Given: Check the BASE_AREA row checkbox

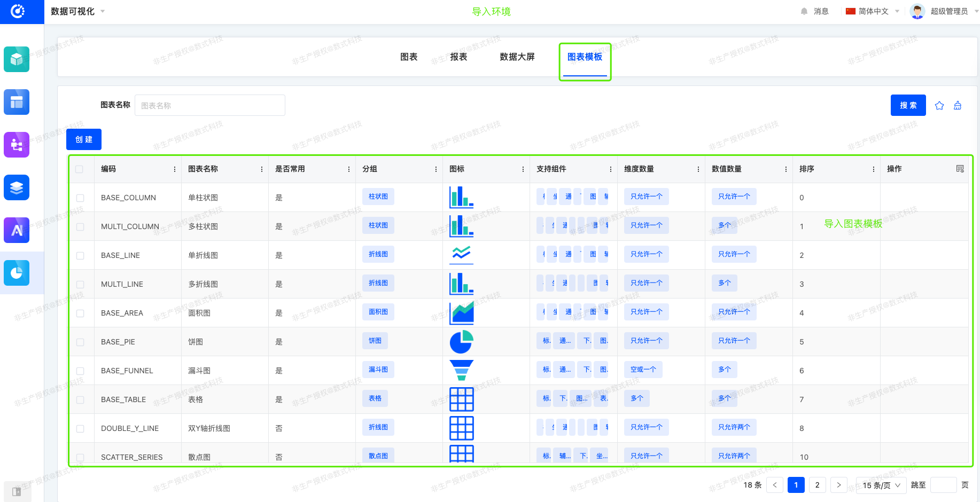Looking at the screenshot, I should click(x=80, y=313).
